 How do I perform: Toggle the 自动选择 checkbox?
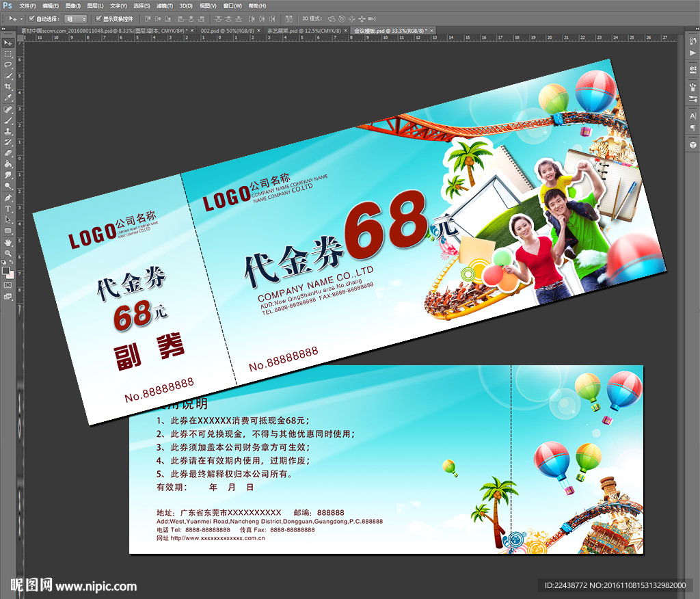point(31,18)
